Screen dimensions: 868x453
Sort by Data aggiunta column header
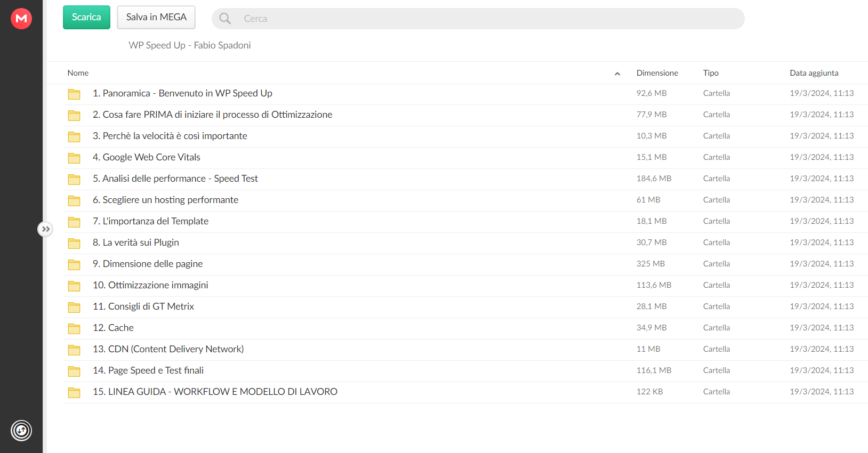point(814,73)
